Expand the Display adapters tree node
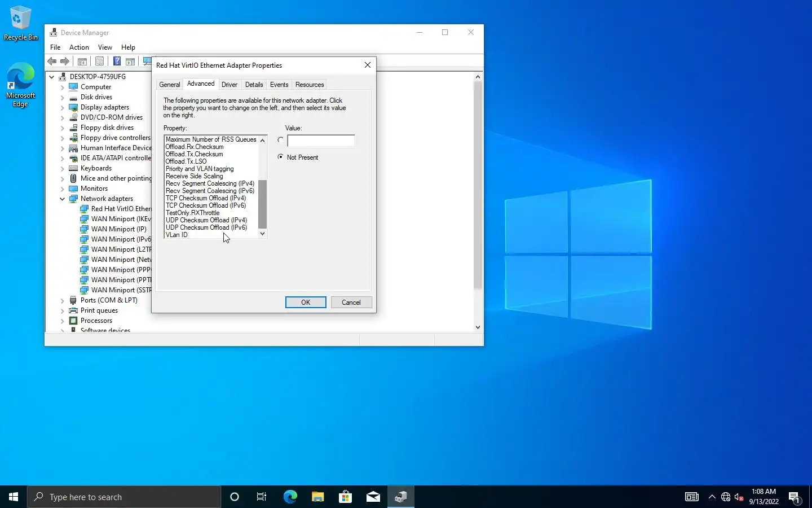The width and height of the screenshot is (812, 508). [63, 108]
